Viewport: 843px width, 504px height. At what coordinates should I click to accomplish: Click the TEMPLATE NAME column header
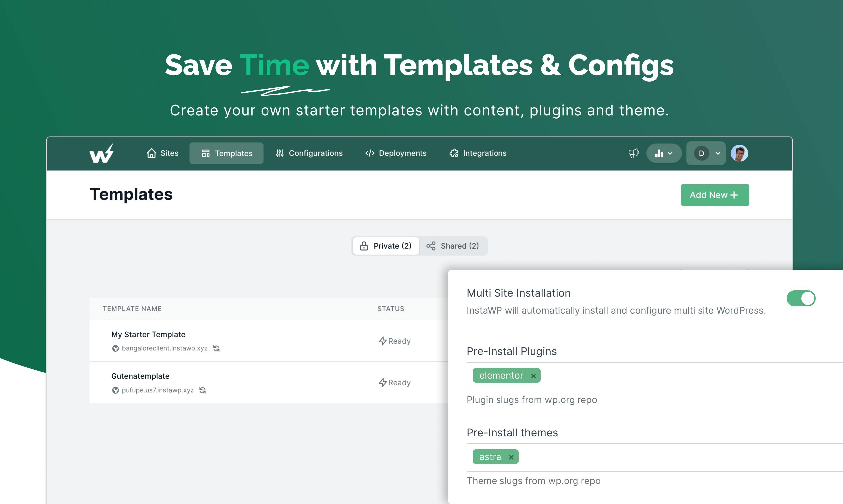tap(132, 309)
